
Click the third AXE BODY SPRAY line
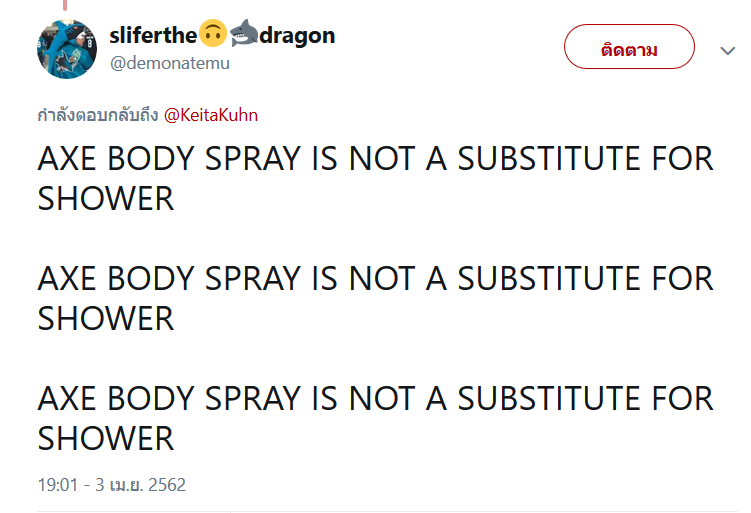376,399
